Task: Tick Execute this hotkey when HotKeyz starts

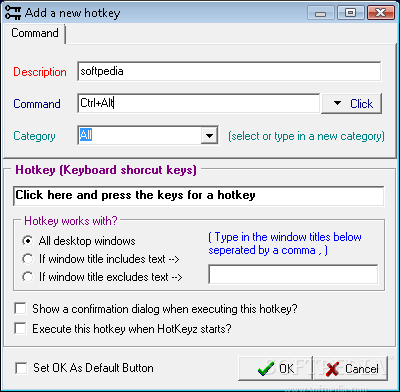Action: [x=20, y=329]
